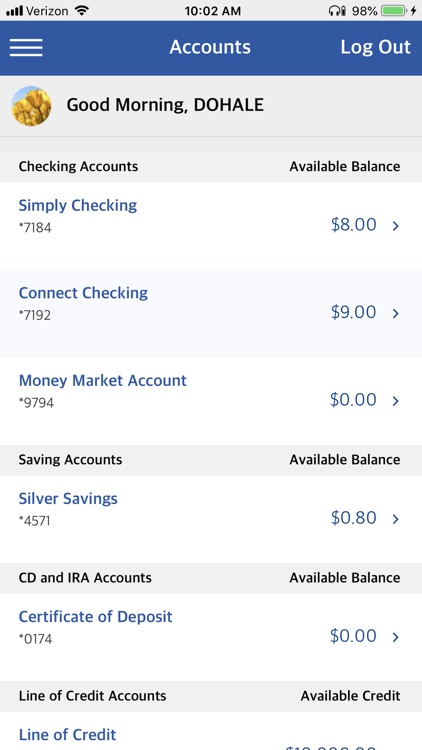The height and width of the screenshot is (750, 422).
Task: Tap the $8.00 available balance
Action: pos(354,225)
